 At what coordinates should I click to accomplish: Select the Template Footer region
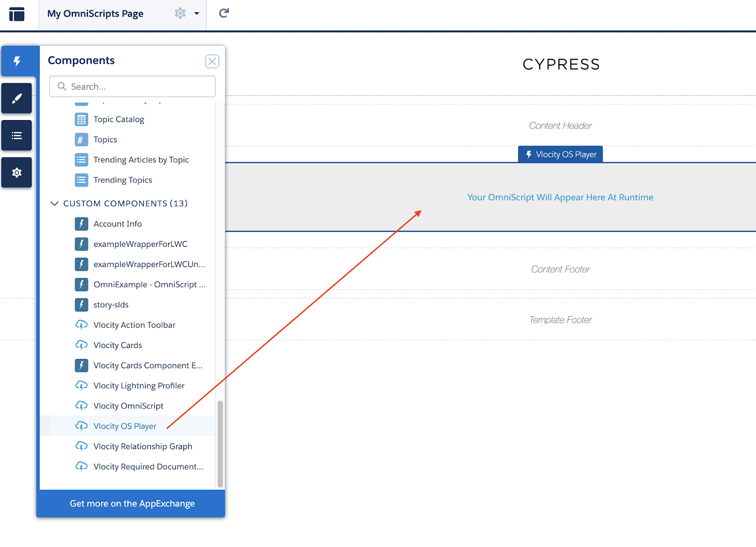click(560, 320)
